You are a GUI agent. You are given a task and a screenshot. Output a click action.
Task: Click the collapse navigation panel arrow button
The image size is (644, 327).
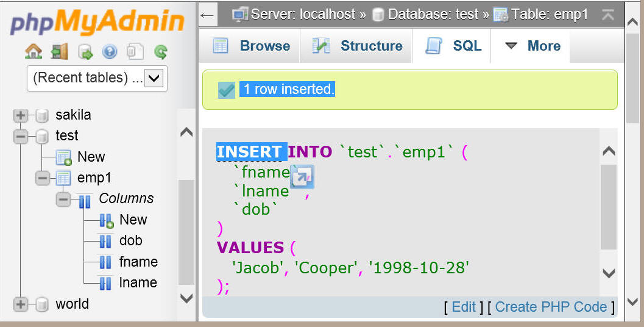coord(208,15)
